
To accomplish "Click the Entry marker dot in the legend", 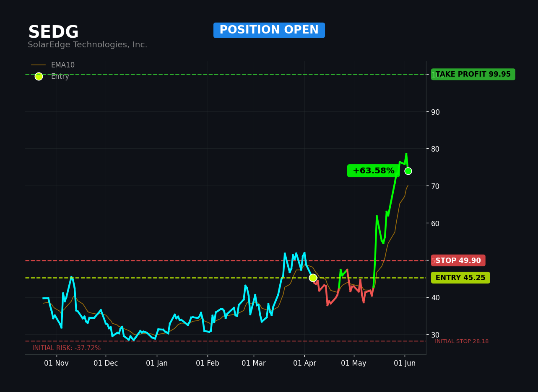I will point(39,76).
